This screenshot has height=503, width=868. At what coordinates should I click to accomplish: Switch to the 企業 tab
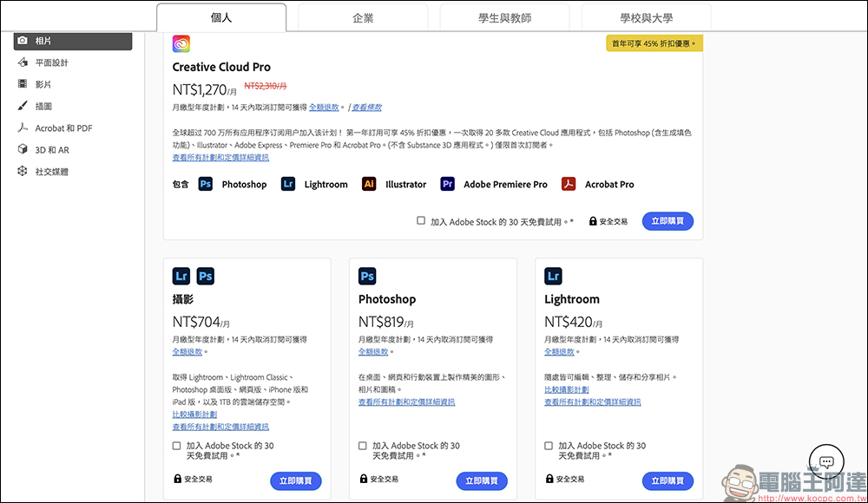pos(363,17)
